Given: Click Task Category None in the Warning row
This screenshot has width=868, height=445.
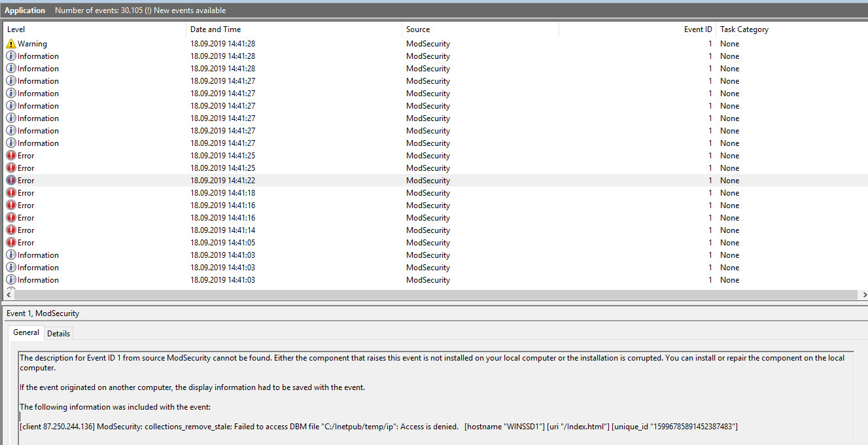Looking at the screenshot, I should [x=730, y=44].
